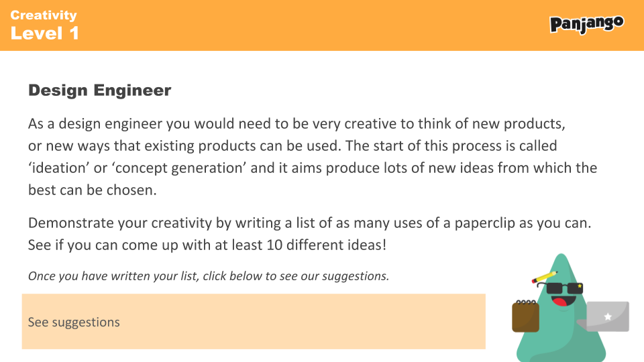The height and width of the screenshot is (362, 644).
Task: Click the 'ideation' term in the text
Action: click(61, 167)
